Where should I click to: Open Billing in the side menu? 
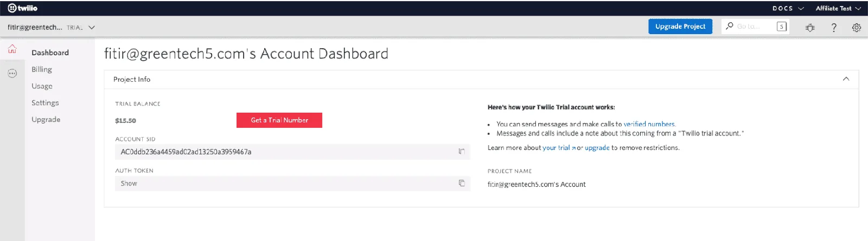pyautogui.click(x=42, y=69)
